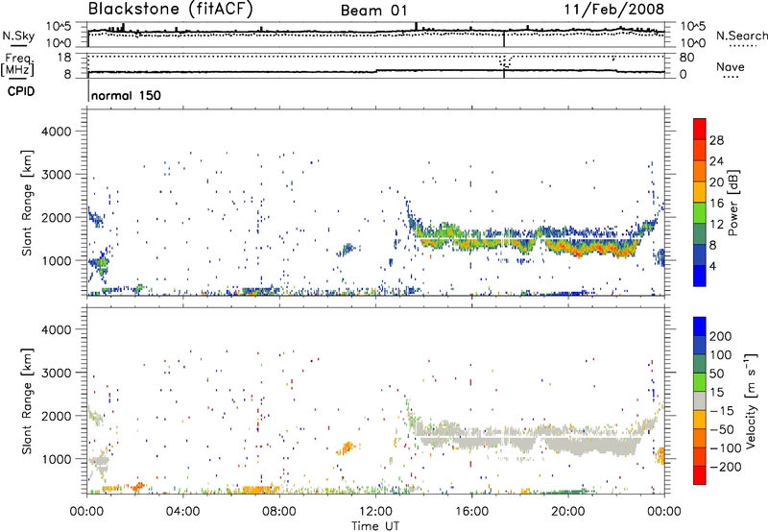Click the '2000' tick in the power panel
Screen dimensions: 768x532
[x=56, y=217]
